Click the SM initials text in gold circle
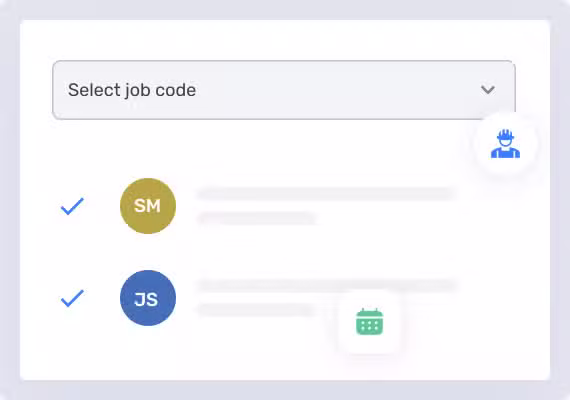Image resolution: width=570 pixels, height=400 pixels. point(147,206)
